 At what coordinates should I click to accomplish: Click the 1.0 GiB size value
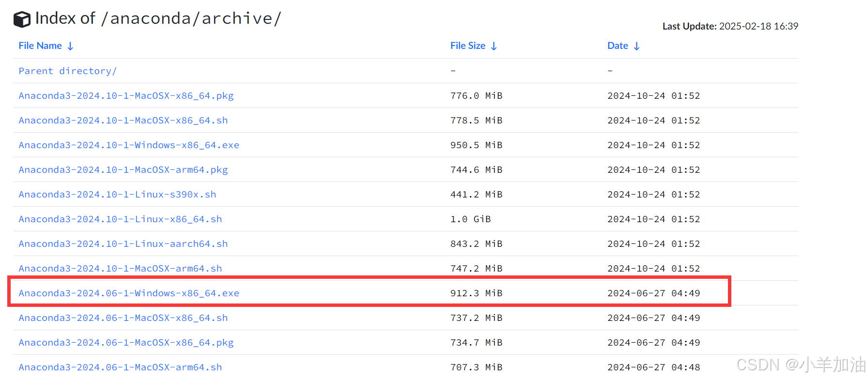pyautogui.click(x=471, y=219)
